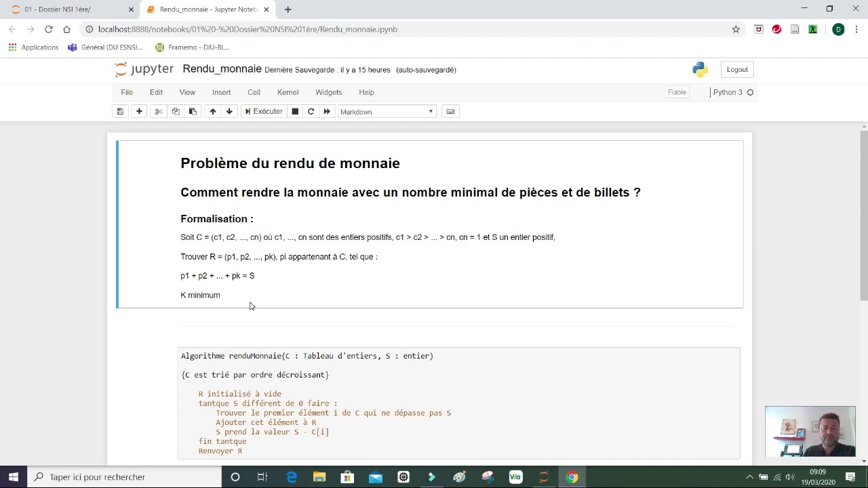Click the Jupyter logo
The height and width of the screenshot is (488, 868).
(x=144, y=69)
